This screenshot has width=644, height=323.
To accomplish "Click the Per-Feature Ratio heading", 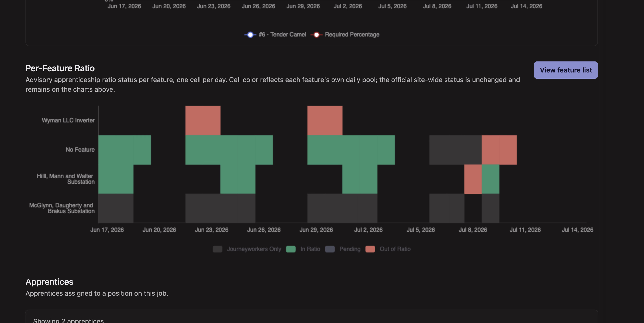I will tap(60, 68).
